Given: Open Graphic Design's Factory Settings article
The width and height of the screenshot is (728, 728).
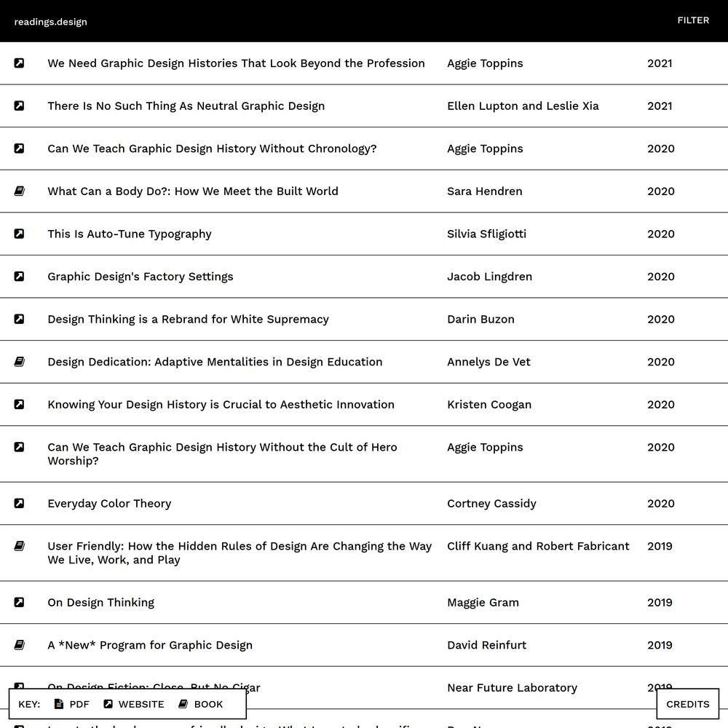Looking at the screenshot, I should pos(141,277).
